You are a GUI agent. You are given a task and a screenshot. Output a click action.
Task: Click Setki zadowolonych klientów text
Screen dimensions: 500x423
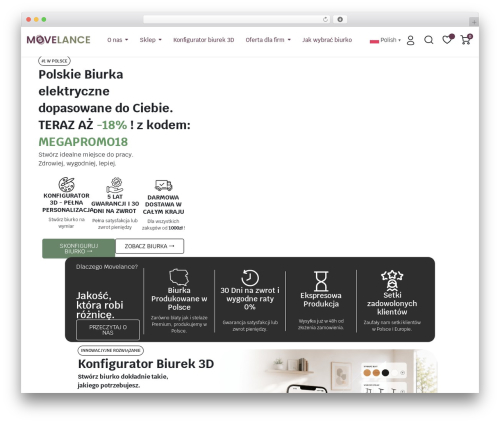pos(392,303)
